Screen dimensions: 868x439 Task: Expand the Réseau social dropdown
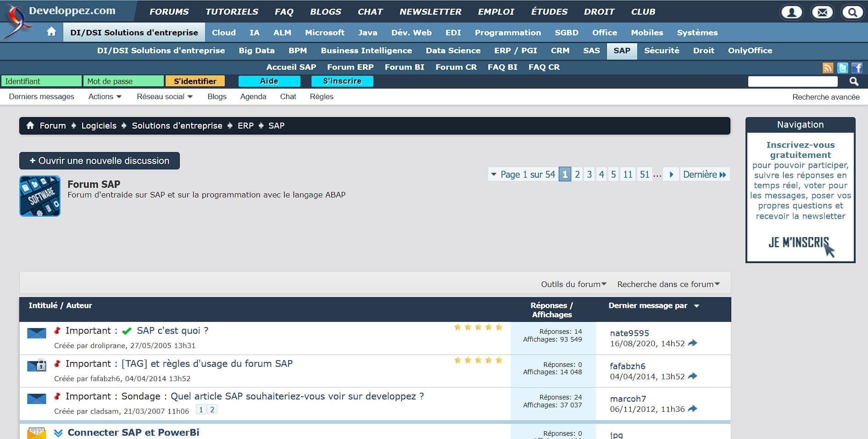coord(165,96)
